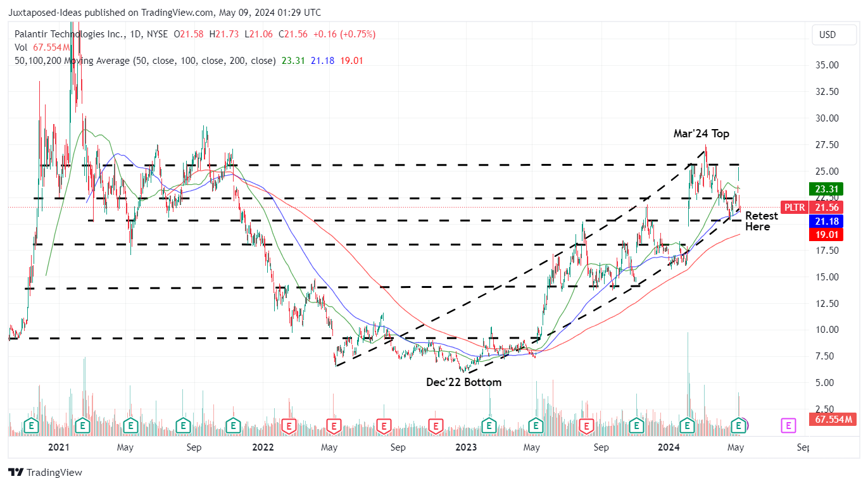
Task: Click the 15.00 price axis label
Action: click(x=826, y=277)
